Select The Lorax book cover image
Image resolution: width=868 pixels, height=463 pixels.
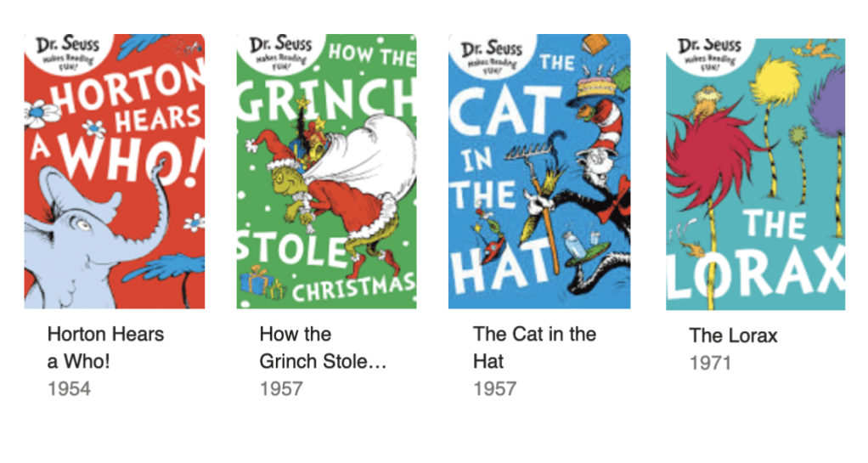755,174
